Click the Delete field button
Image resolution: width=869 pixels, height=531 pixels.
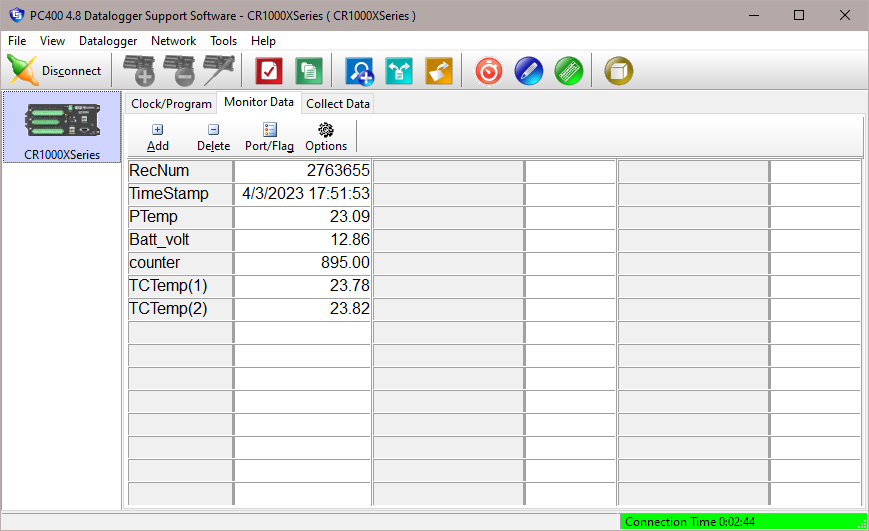[213, 137]
